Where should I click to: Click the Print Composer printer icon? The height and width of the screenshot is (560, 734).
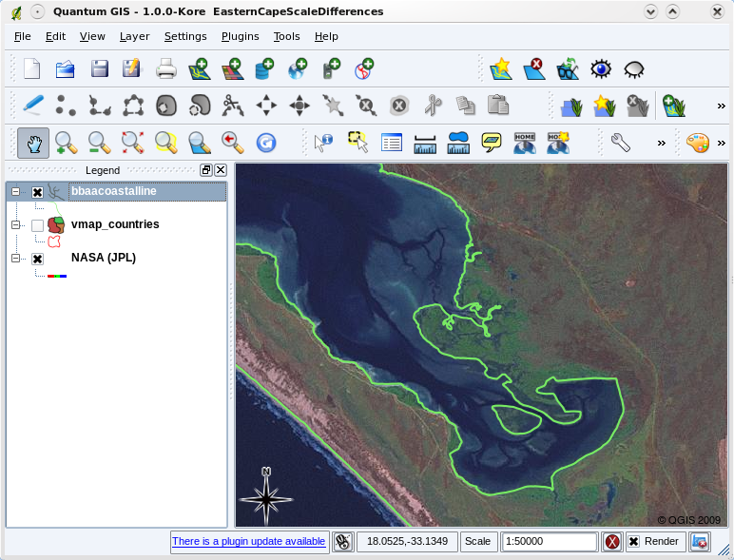[165, 68]
